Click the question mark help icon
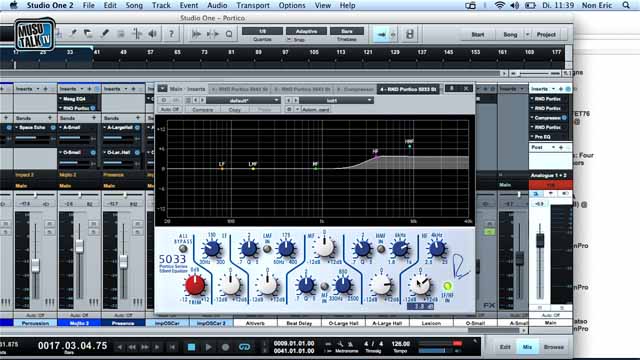This screenshot has width=640, height=360. point(171,34)
